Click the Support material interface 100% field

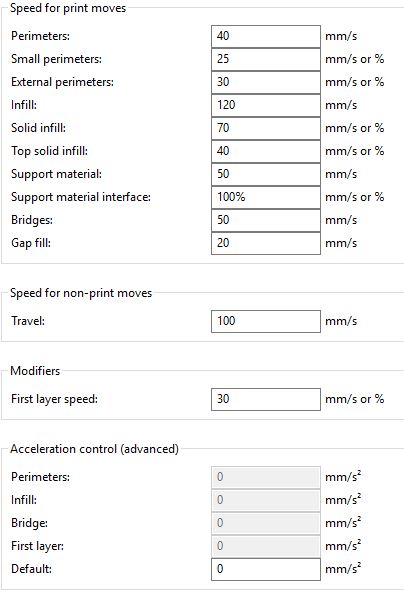pyautogui.click(x=266, y=197)
